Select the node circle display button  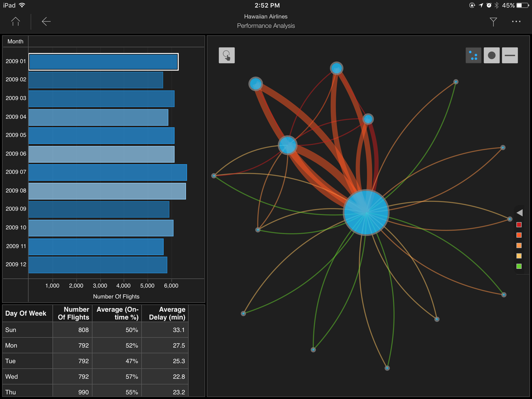[492, 55]
